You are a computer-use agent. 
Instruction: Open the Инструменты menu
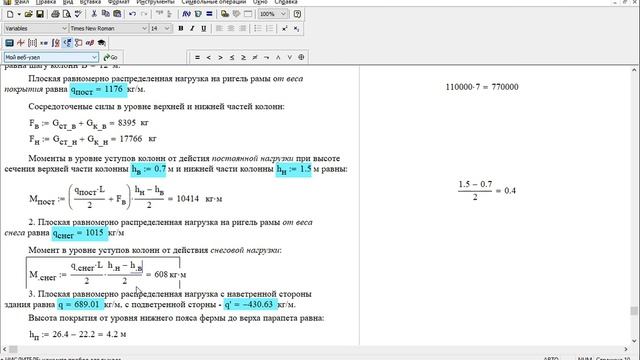coord(155,2)
